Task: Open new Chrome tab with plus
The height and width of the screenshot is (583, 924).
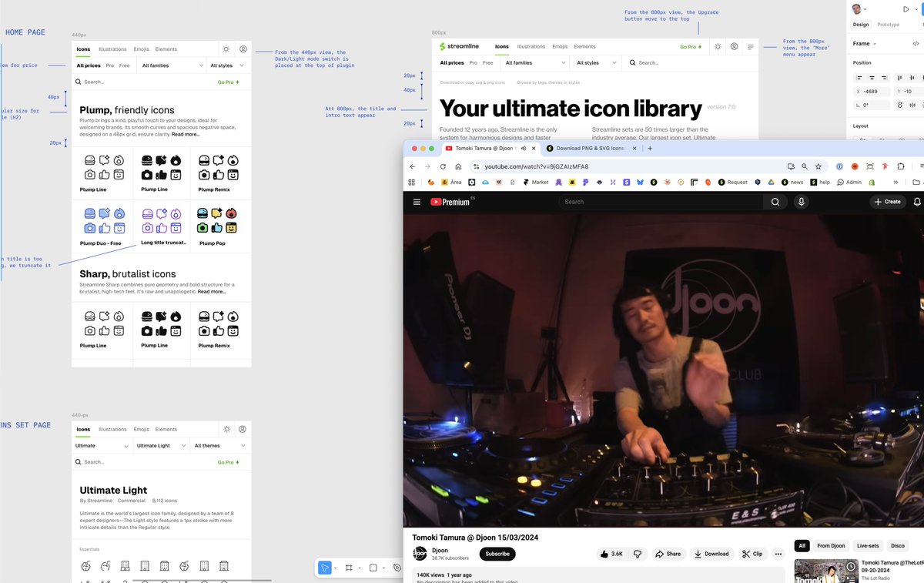Action: click(x=650, y=148)
